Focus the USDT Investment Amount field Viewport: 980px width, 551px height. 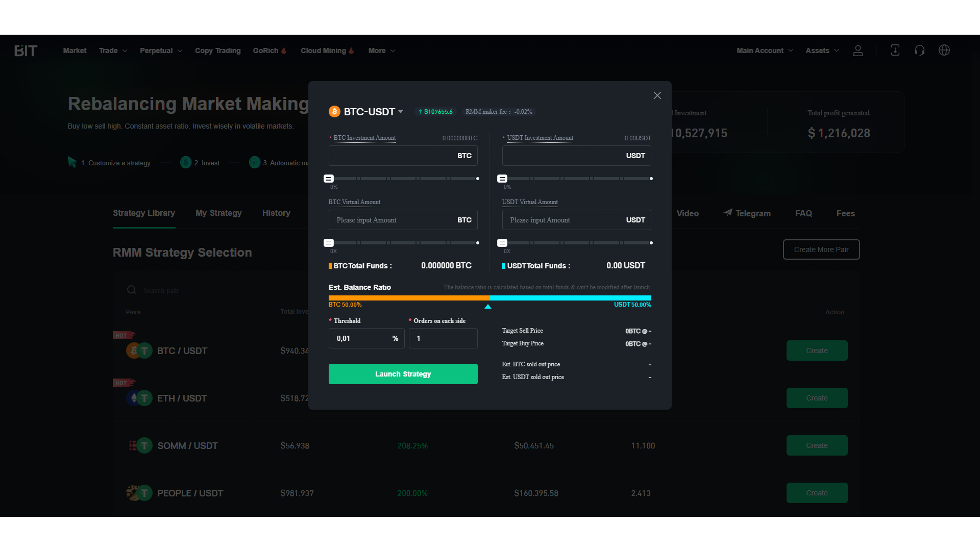577,156
